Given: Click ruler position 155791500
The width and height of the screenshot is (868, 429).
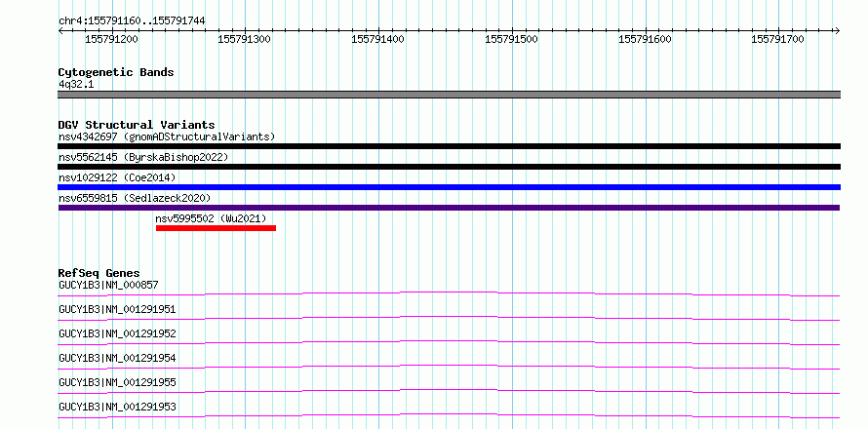Looking at the screenshot, I should coord(511,39).
